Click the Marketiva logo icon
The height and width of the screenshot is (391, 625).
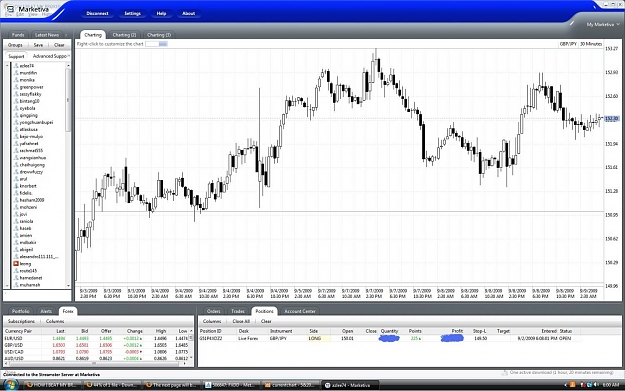pos(10,9)
